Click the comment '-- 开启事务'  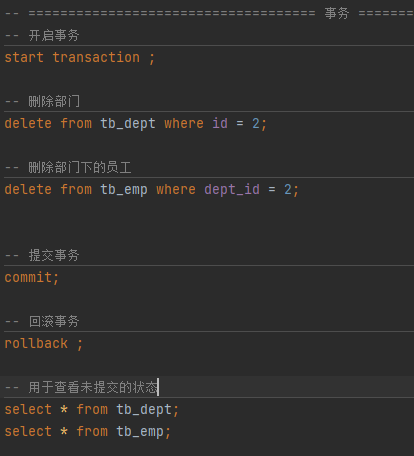[x=42, y=35]
